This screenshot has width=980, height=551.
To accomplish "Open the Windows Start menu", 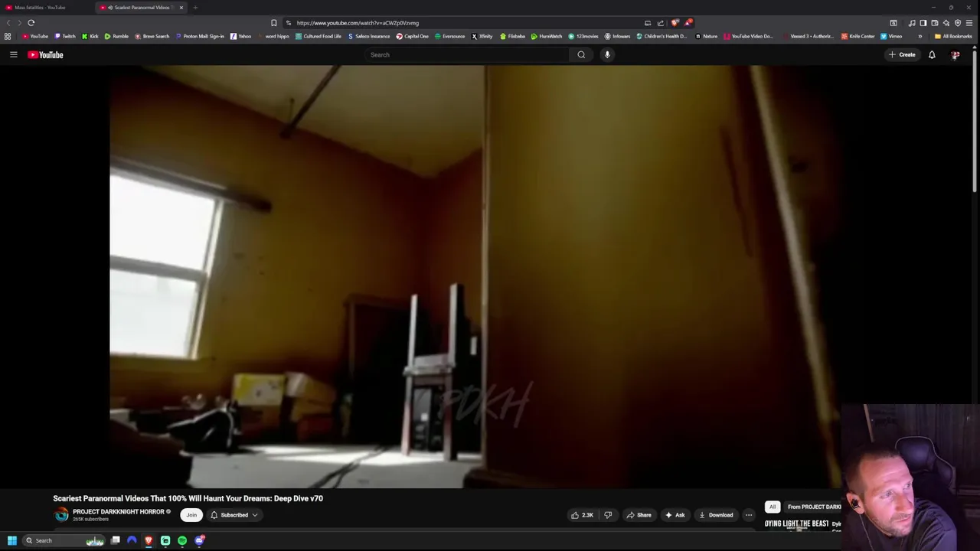I will tap(11, 540).
